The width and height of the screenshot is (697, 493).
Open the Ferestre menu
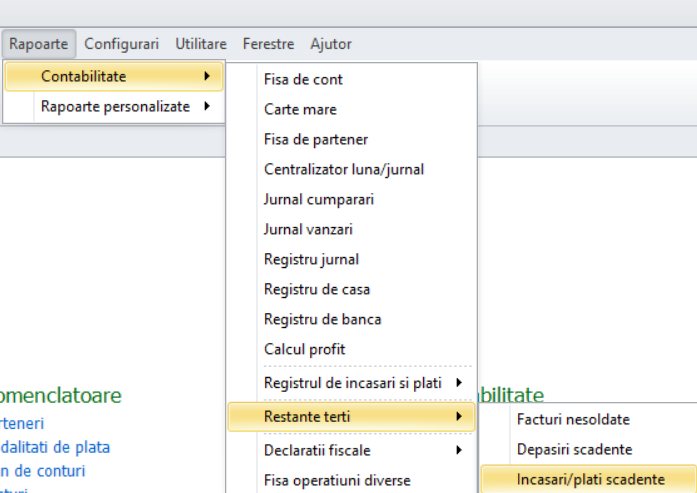tap(268, 44)
